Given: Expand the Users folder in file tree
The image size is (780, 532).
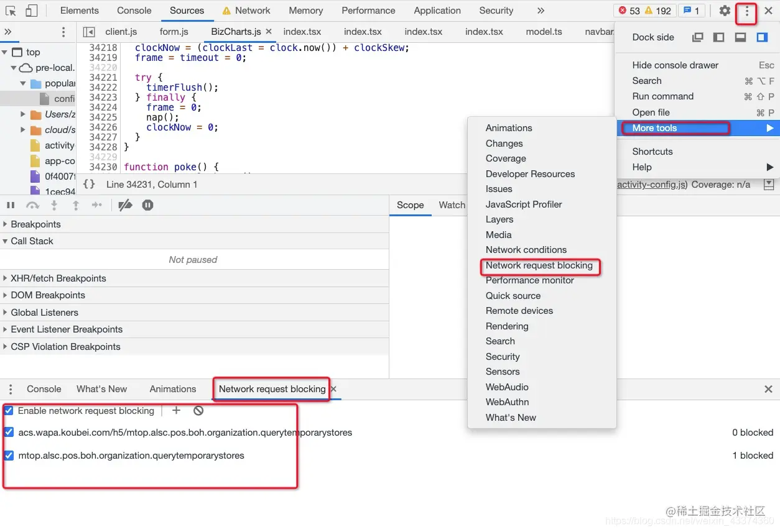Looking at the screenshot, I should (23, 114).
